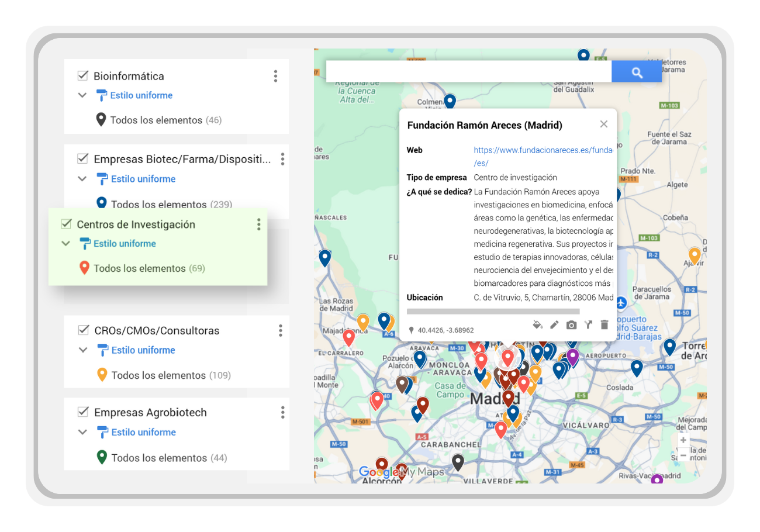Screen dimensions: 760x532
Task: Click the purple map pin near Aeropuerto label
Action: tap(572, 356)
